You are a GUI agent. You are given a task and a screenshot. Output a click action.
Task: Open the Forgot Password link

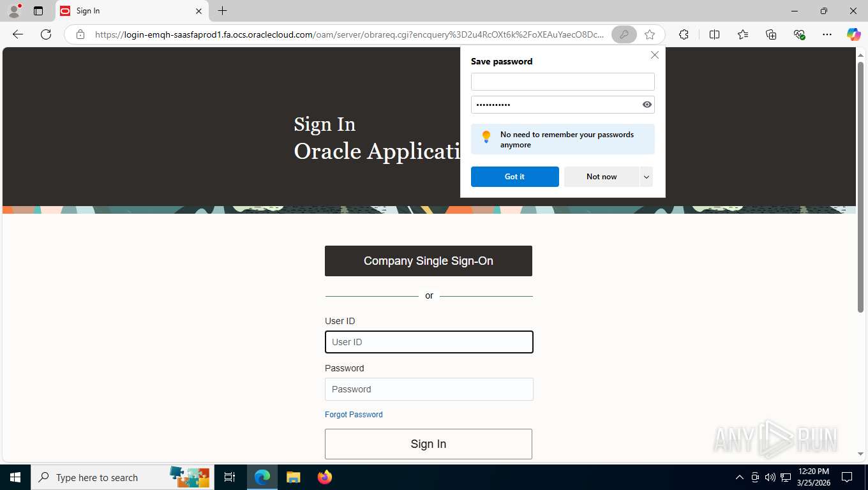pos(354,415)
